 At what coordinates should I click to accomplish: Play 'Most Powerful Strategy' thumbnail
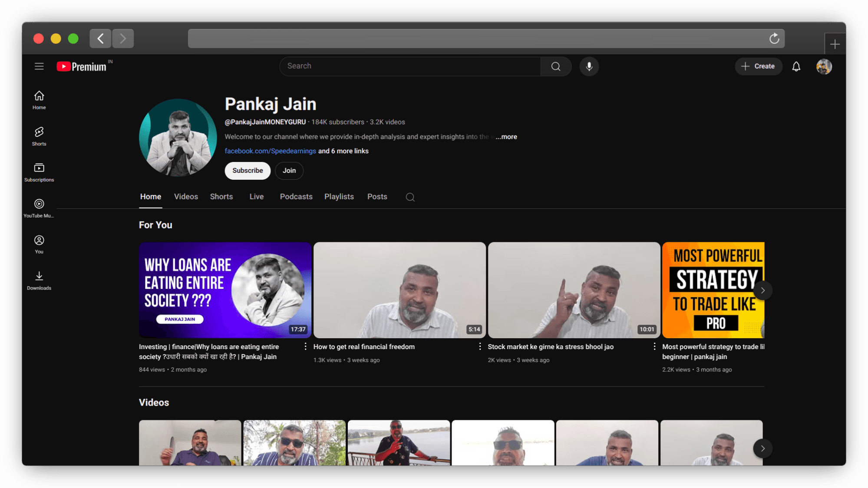click(713, 290)
